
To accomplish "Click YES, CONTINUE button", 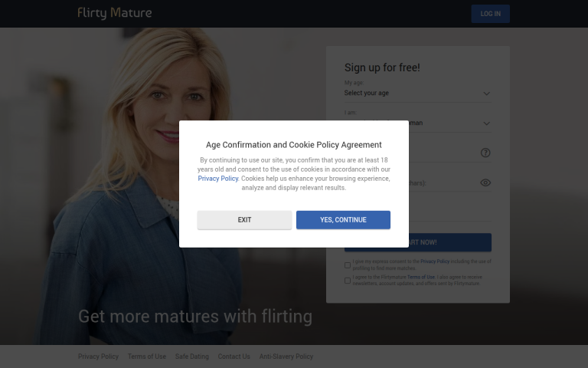I will tap(343, 220).
